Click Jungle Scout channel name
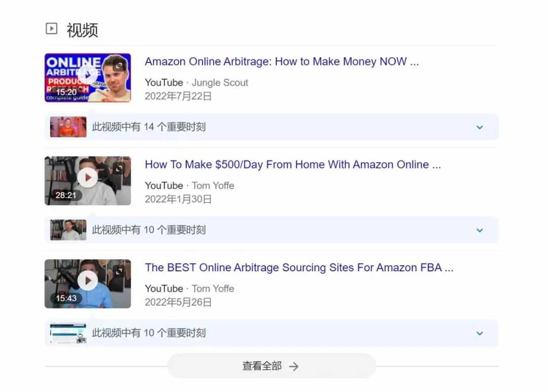The height and width of the screenshot is (392, 548). (220, 83)
